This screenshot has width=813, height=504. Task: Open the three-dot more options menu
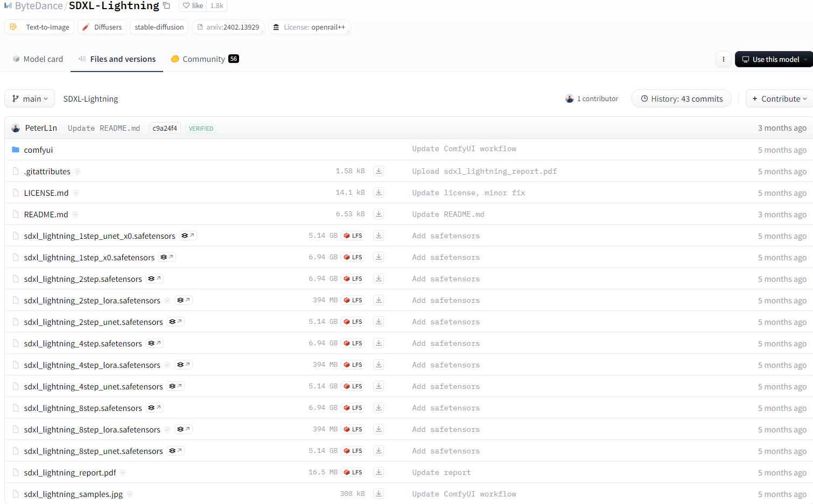click(x=724, y=59)
